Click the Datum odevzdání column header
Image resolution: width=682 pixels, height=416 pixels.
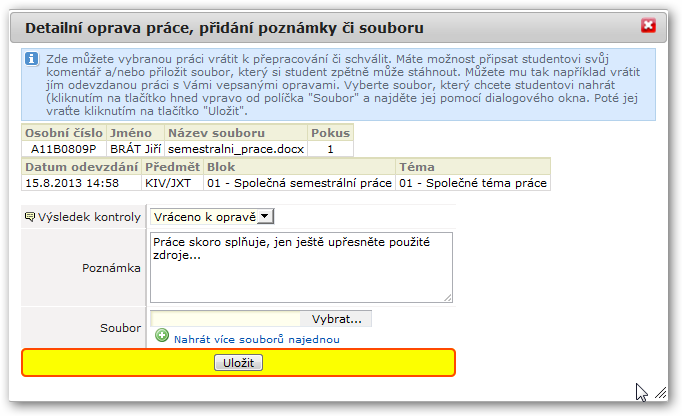(x=81, y=167)
